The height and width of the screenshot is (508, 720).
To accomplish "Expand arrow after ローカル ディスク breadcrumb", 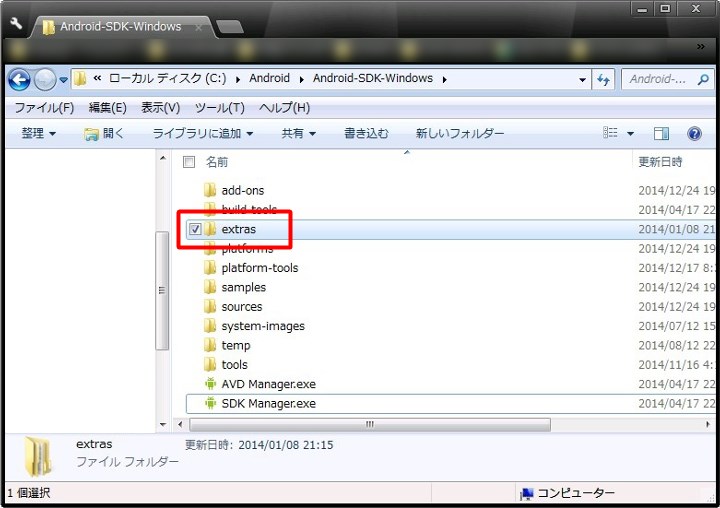I will [x=238, y=79].
